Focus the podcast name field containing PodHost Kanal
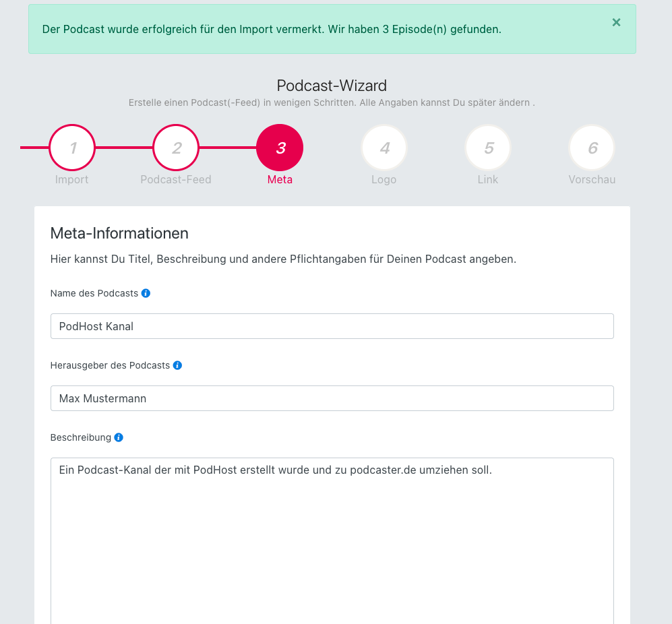Viewport: 672px width, 624px height. 332,326
